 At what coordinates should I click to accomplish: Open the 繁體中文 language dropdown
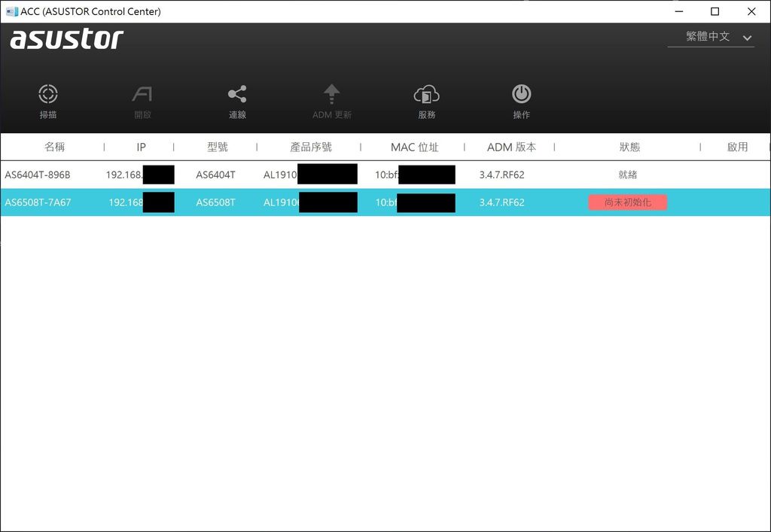711,37
